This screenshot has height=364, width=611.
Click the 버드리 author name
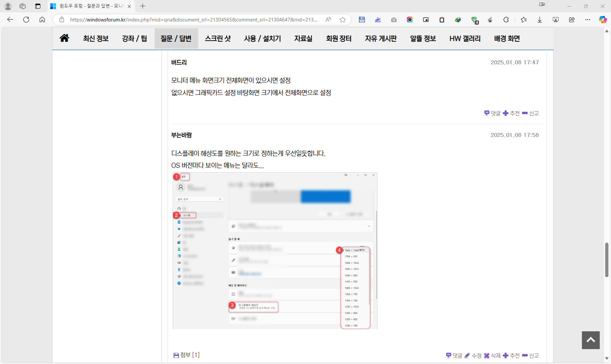[179, 62]
